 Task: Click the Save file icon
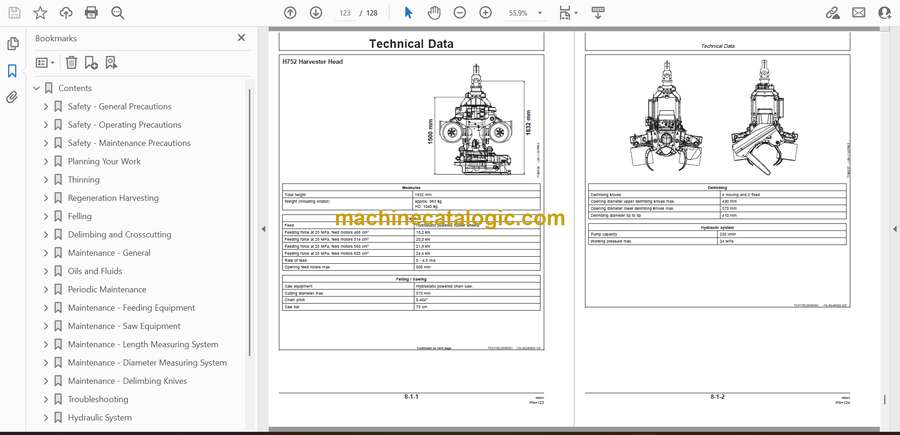(14, 13)
